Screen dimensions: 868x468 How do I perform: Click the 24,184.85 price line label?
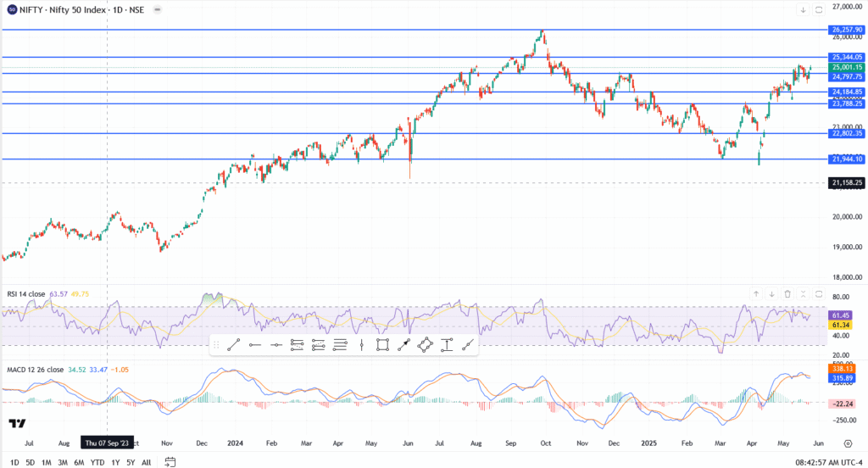click(x=847, y=92)
